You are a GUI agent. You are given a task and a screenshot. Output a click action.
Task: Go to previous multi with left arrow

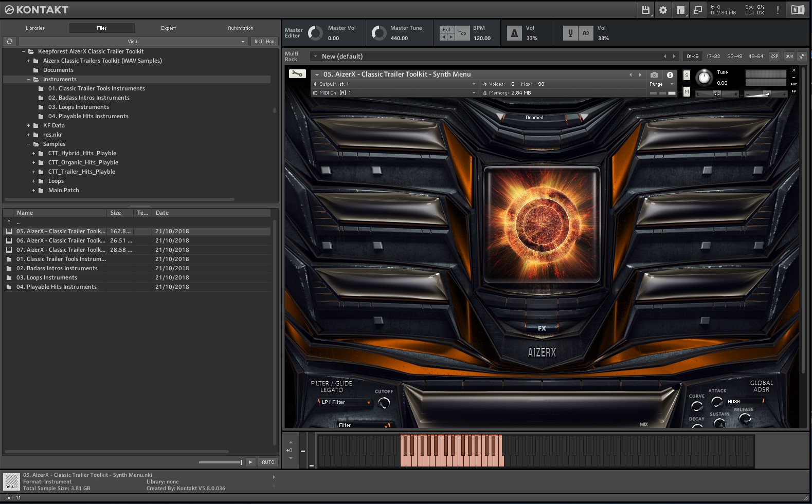665,56
